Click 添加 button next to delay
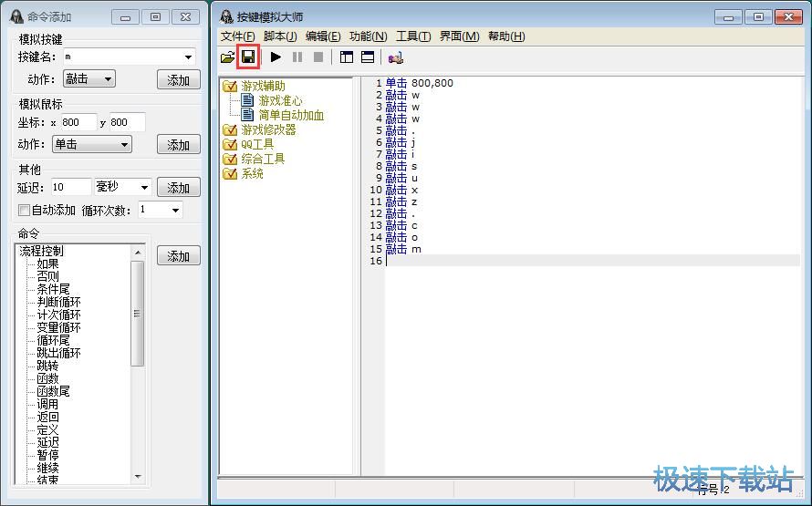This screenshot has height=506, width=812. (x=179, y=187)
